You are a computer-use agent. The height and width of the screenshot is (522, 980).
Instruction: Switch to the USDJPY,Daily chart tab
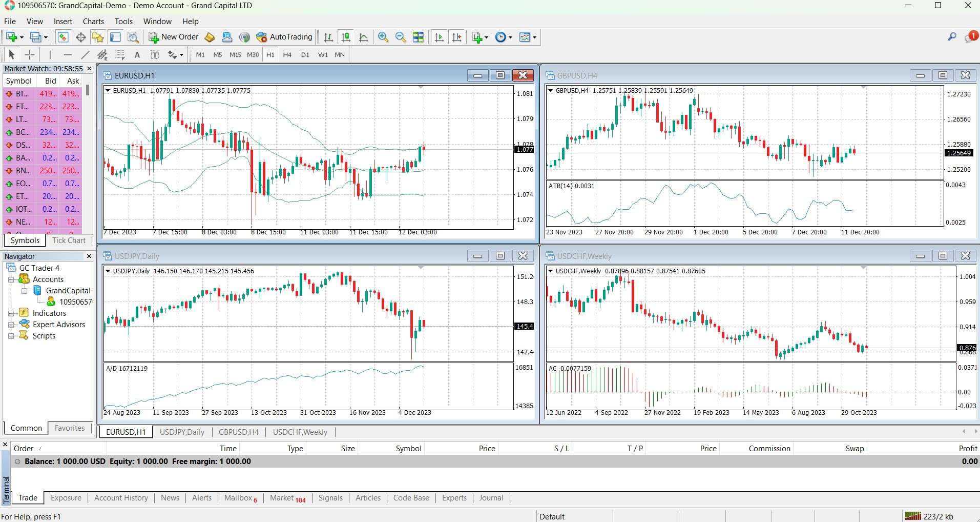(182, 432)
